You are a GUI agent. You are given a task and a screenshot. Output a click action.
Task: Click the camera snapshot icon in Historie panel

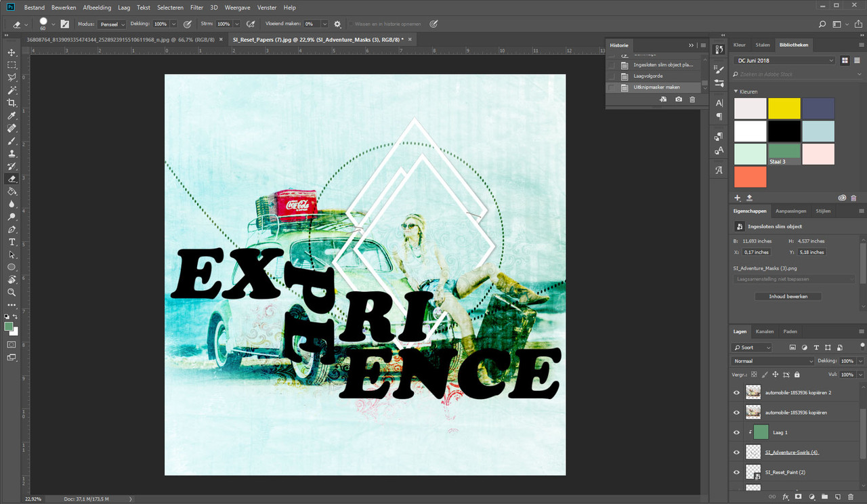[679, 100]
